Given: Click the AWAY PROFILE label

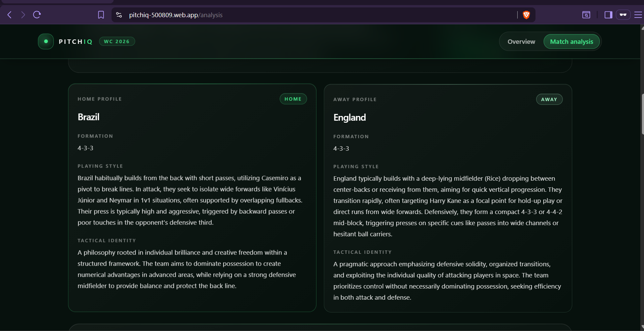Looking at the screenshot, I should (x=355, y=99).
